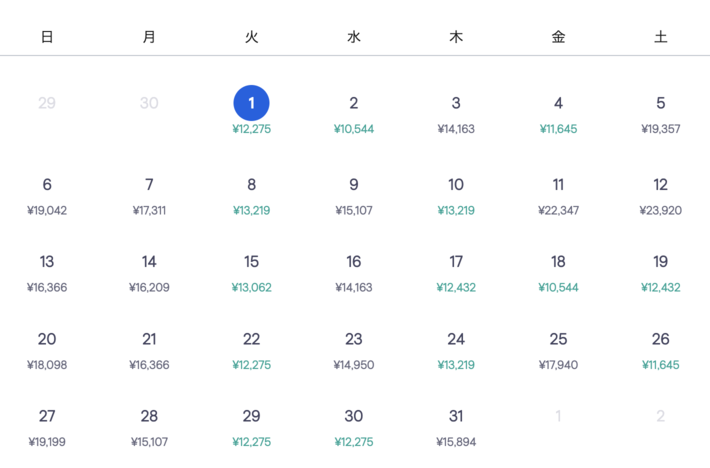Pick date 3 priced ¥14,163
The height and width of the screenshot is (468, 710).
tap(456, 113)
